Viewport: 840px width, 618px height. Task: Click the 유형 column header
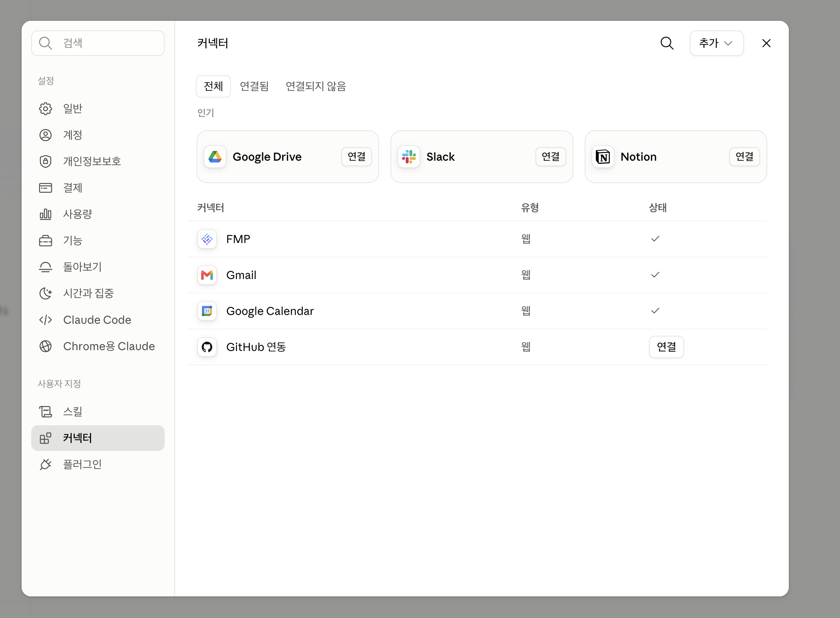pyautogui.click(x=530, y=207)
